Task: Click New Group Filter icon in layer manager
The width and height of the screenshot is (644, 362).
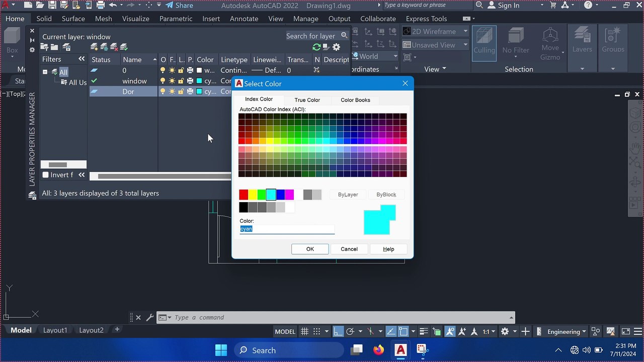Action: point(54,47)
